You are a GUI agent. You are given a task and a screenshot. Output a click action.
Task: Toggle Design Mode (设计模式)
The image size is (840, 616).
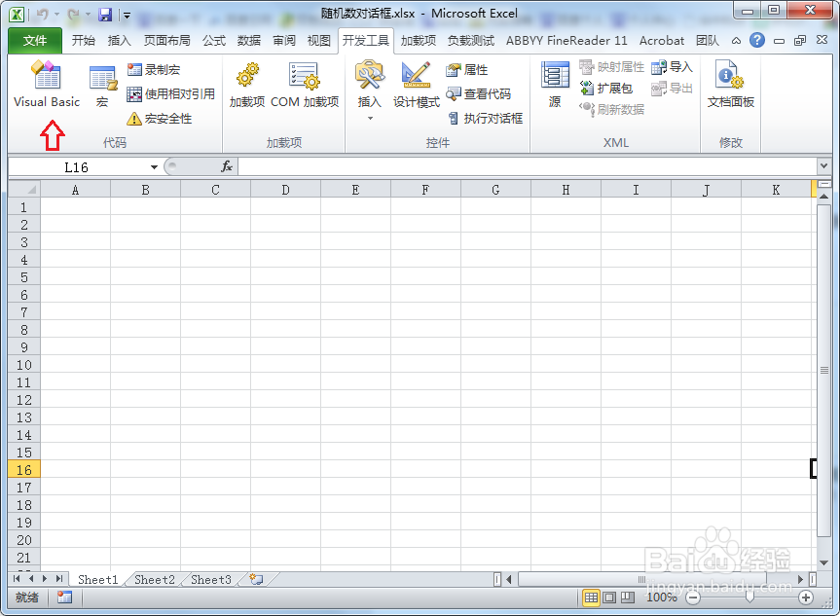point(417,85)
